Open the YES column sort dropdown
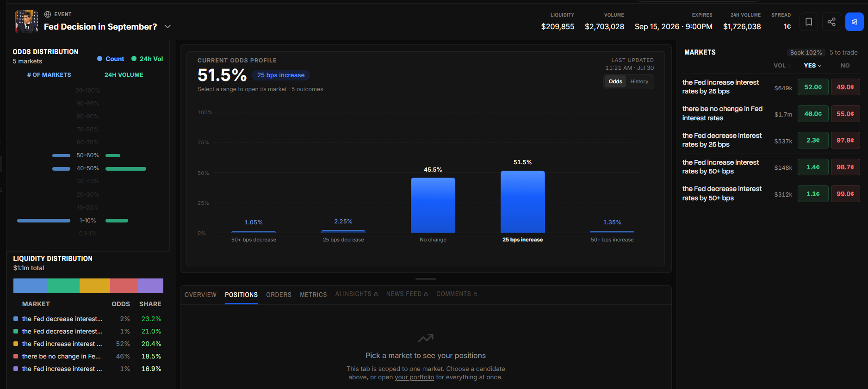868x389 pixels. point(812,66)
